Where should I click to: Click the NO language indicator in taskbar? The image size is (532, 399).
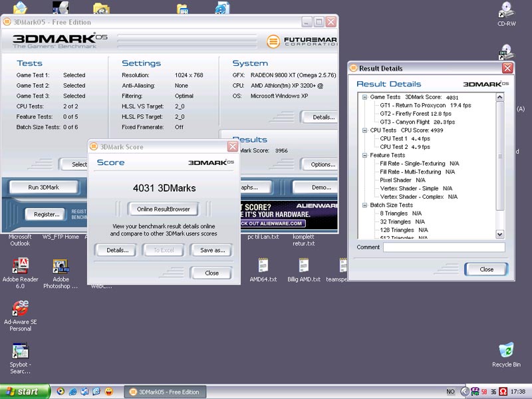pos(451,392)
